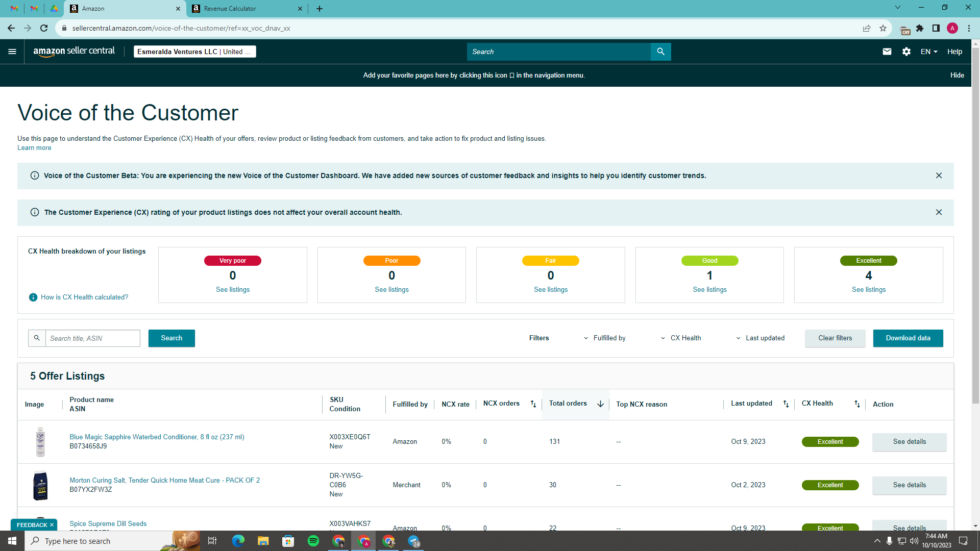Open the browser extensions puzzle icon
The width and height of the screenshot is (980, 551).
[920, 28]
